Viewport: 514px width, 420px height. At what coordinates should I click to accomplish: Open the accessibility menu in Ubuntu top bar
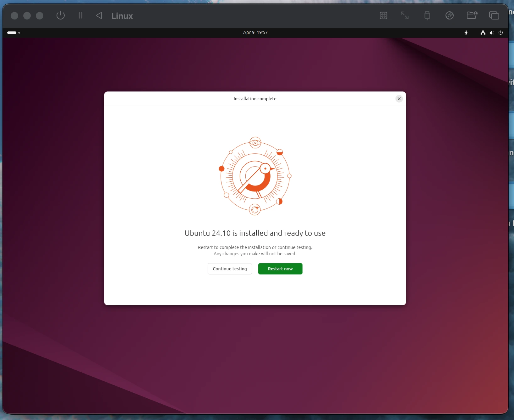(x=466, y=32)
